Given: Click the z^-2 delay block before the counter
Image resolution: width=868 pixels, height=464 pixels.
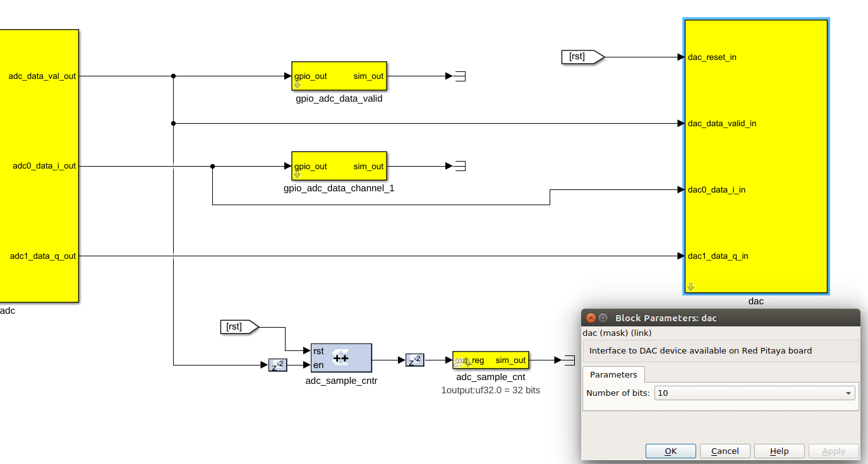Looking at the screenshot, I should coord(277,364).
